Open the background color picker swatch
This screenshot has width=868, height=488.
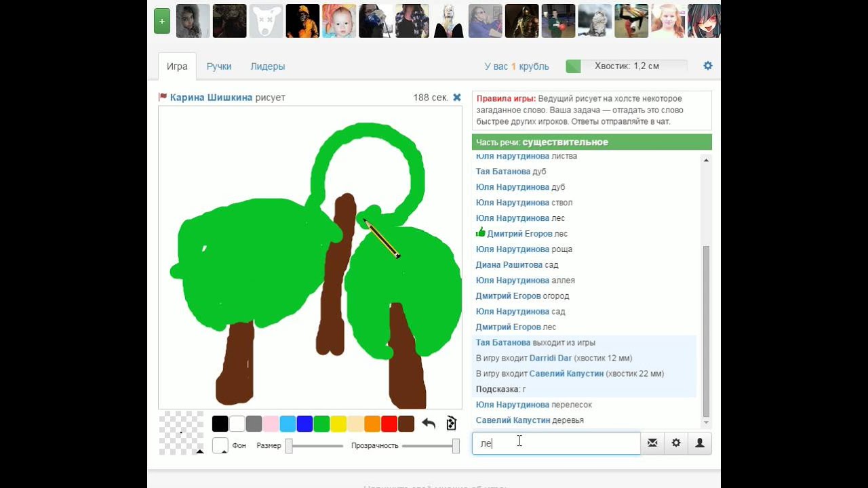point(220,445)
